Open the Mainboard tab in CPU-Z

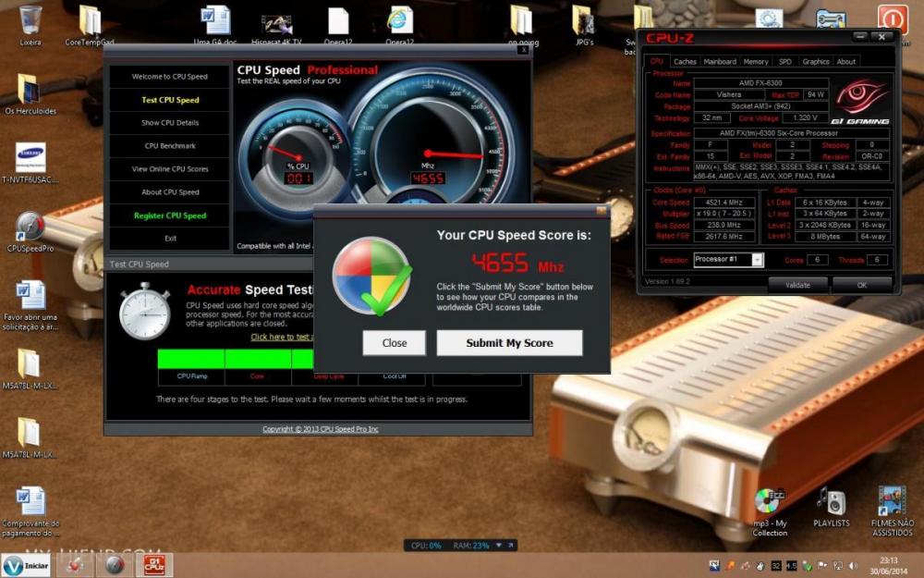click(x=720, y=61)
